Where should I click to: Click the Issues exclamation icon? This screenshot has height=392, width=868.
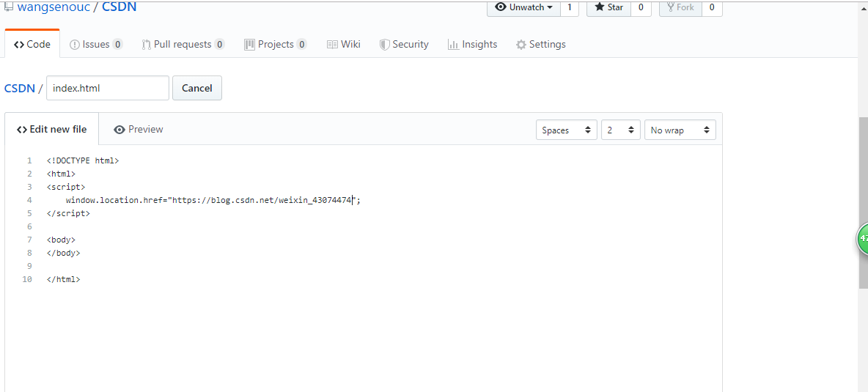click(74, 45)
